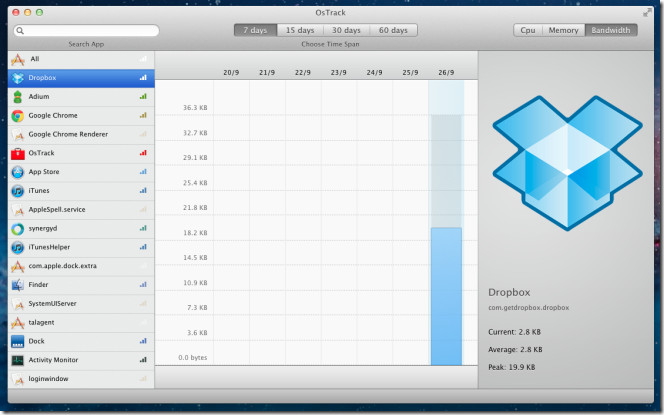This screenshot has height=415, width=664.
Task: Click the SystemUIServer icon
Action: (17, 304)
